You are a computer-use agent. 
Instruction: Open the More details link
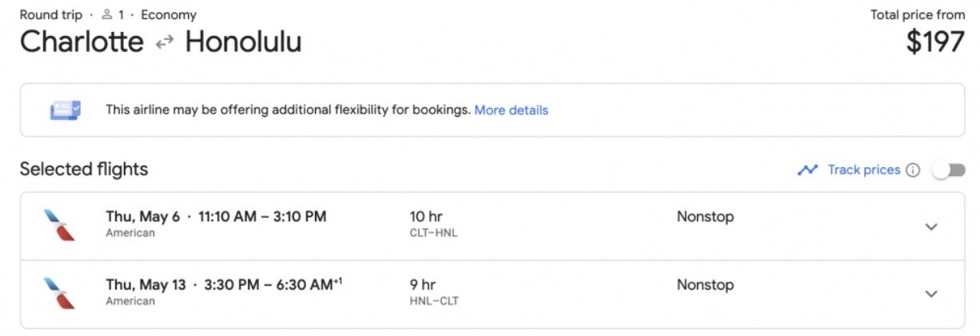pyautogui.click(x=512, y=110)
